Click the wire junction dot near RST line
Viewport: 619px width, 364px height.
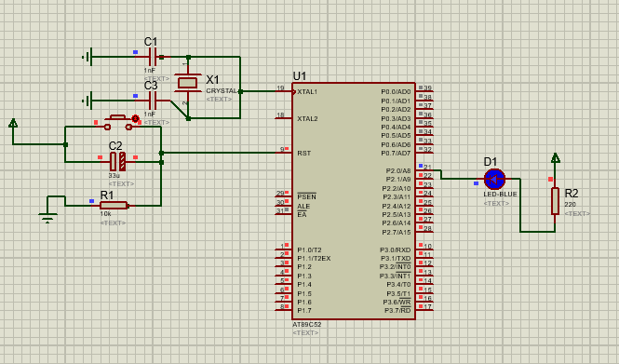coord(161,153)
